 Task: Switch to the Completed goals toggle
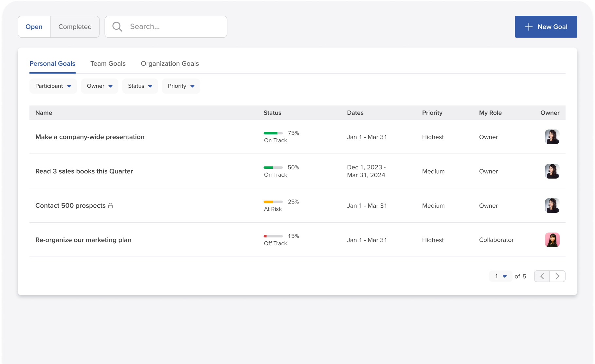click(75, 27)
